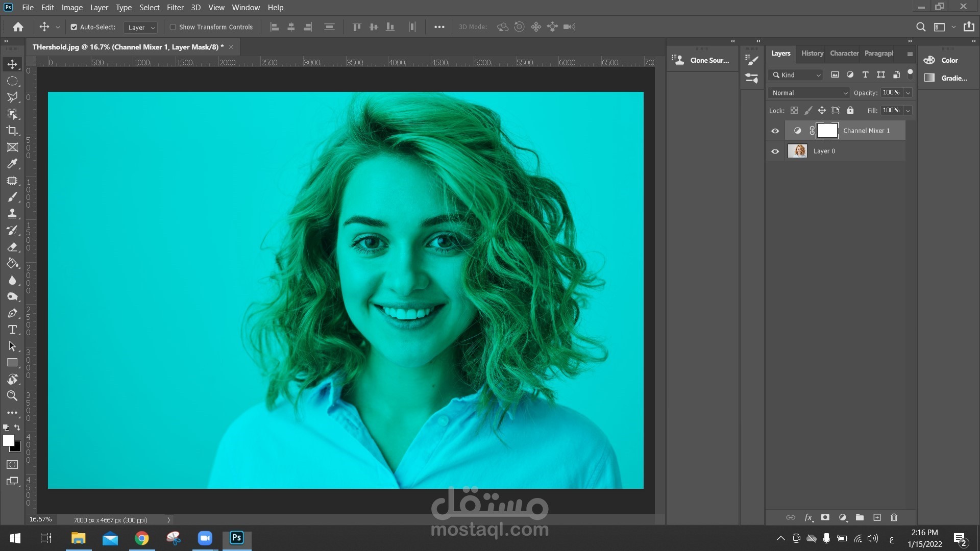Select the Crop tool

point(12,131)
